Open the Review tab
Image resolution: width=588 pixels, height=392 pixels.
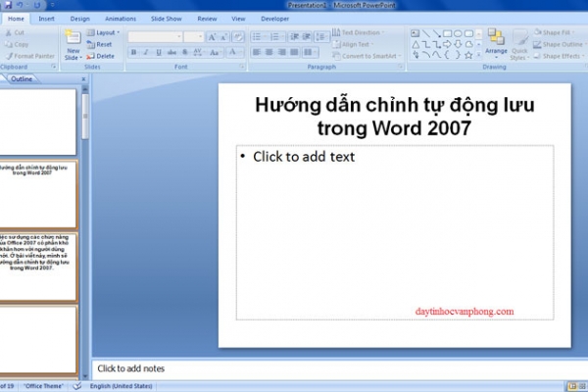pos(207,19)
